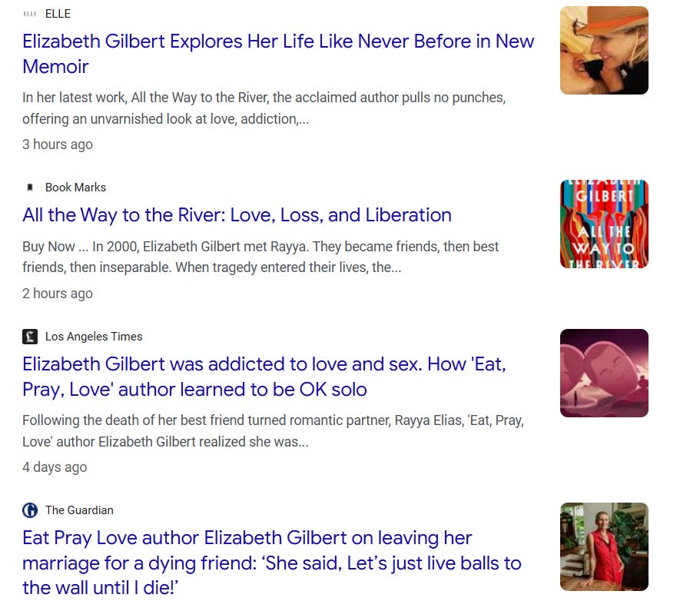Click the '4 days ago' timestamp
This screenshot has width=700, height=611.
coord(55,467)
